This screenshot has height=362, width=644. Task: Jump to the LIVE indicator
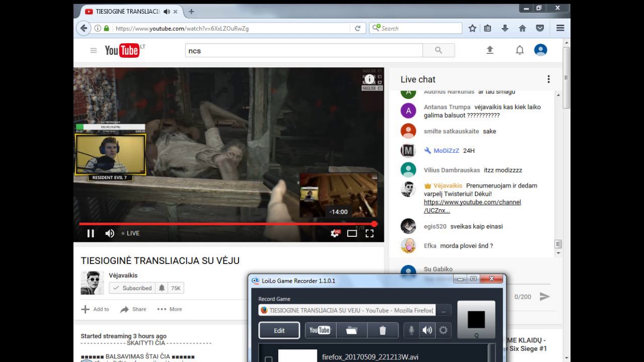click(131, 233)
